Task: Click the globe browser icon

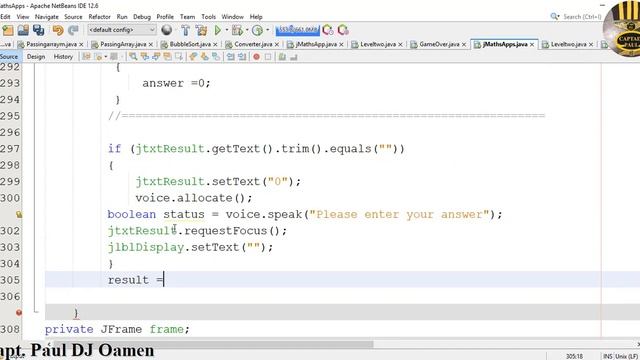Action: tap(167, 30)
